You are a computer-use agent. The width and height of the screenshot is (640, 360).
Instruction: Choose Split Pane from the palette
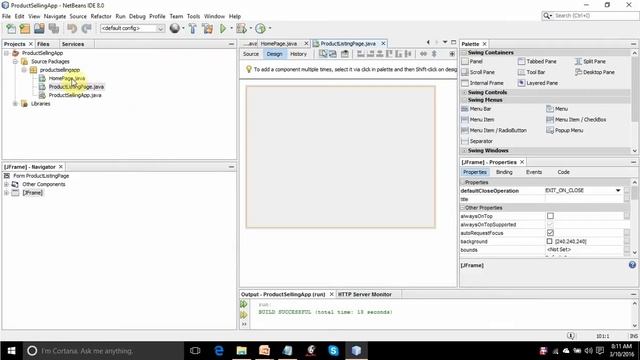pyautogui.click(x=590, y=61)
